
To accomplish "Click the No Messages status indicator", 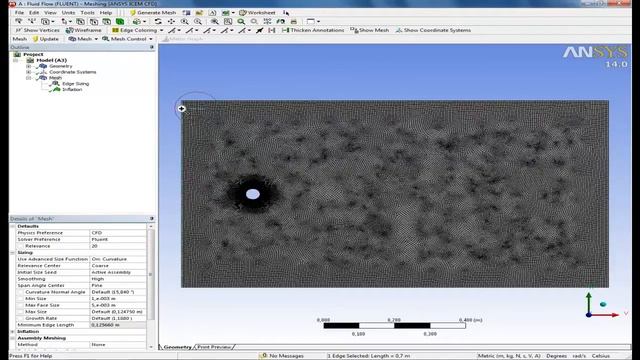I will [x=282, y=356].
